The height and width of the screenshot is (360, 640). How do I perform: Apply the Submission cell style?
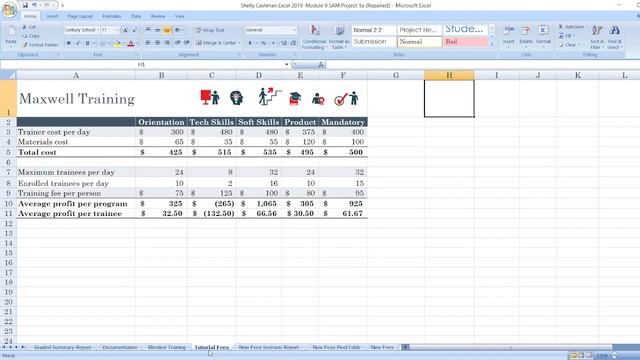pyautogui.click(x=373, y=42)
